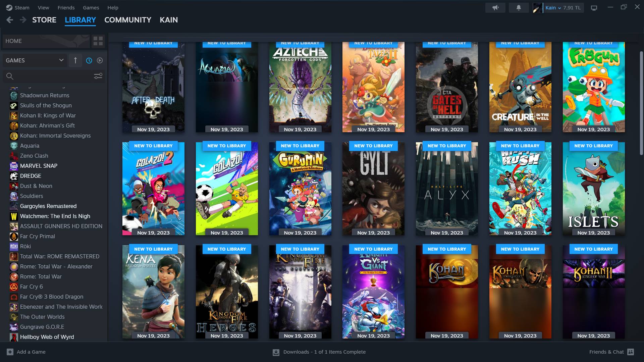Screen dimensions: 644x362
Task: Open the KAIN profile tab
Action: coord(169,20)
